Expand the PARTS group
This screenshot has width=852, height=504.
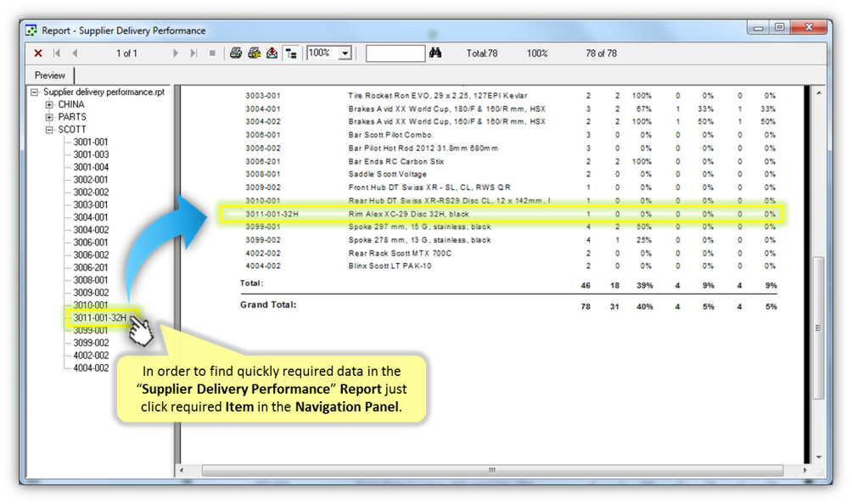click(49, 117)
